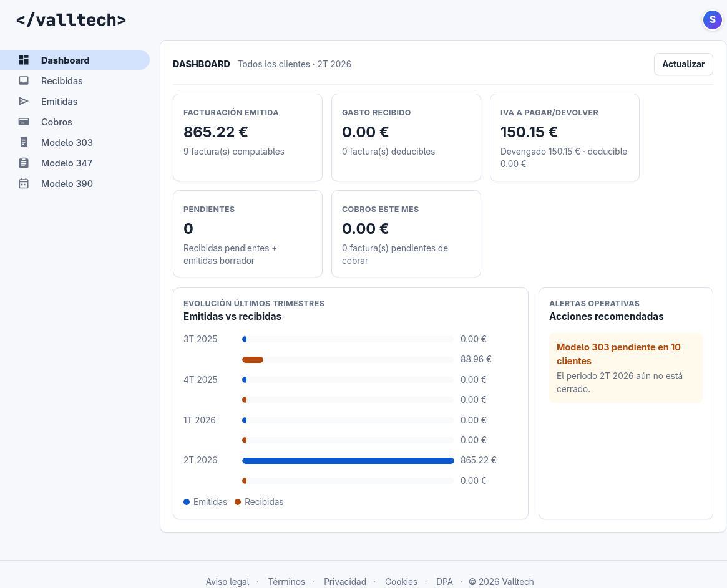
Task: Open the user avatar S menu
Action: [x=712, y=20]
